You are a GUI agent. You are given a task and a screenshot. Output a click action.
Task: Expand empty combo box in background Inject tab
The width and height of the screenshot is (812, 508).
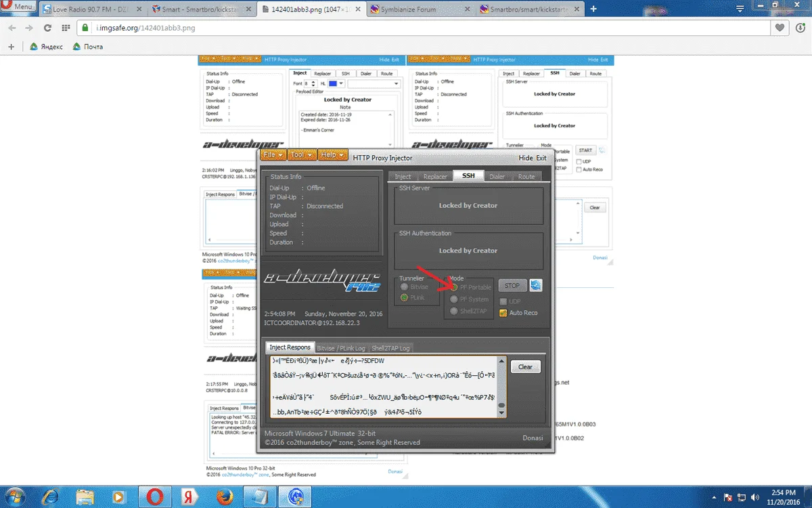point(374,83)
